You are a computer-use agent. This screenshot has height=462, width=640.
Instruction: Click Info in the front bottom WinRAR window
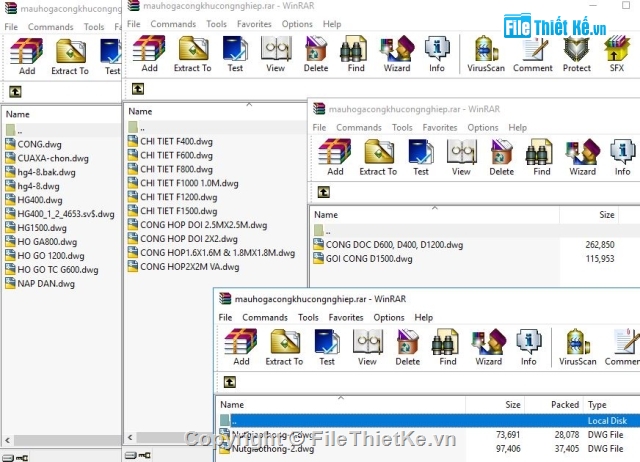(529, 347)
